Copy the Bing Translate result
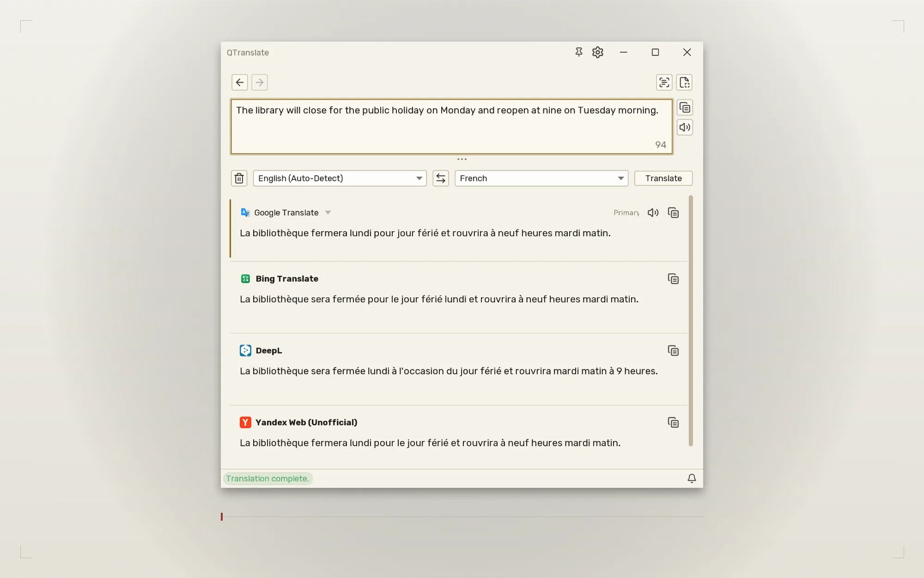Viewport: 924px width, 578px height. [673, 279]
